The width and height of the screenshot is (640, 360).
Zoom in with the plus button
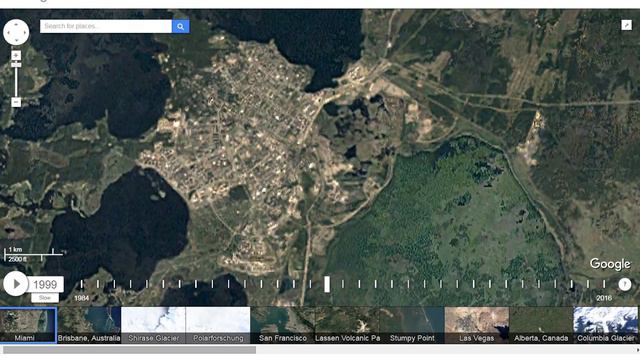tap(16, 55)
